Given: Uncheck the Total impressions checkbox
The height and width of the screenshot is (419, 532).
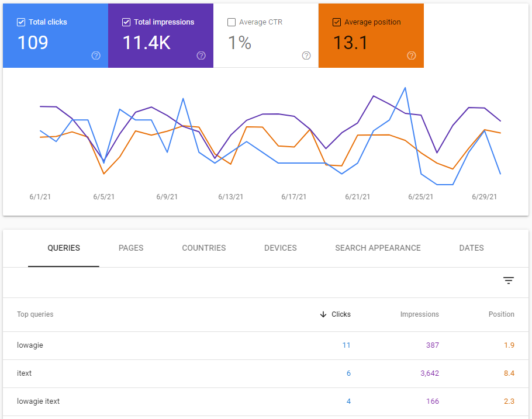Looking at the screenshot, I should 126,22.
